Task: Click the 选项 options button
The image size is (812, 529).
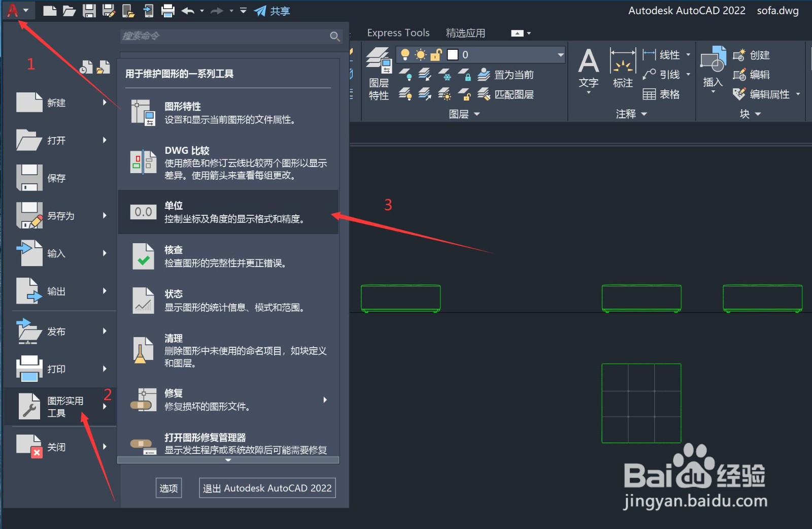Action: 169,488
